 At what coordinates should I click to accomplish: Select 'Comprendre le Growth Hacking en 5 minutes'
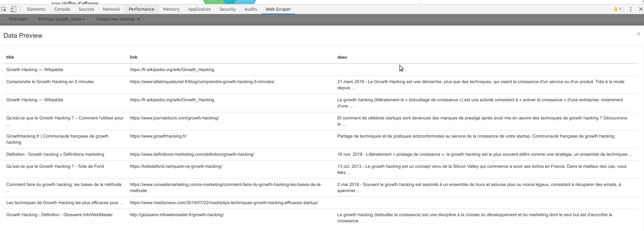[x=50, y=82]
